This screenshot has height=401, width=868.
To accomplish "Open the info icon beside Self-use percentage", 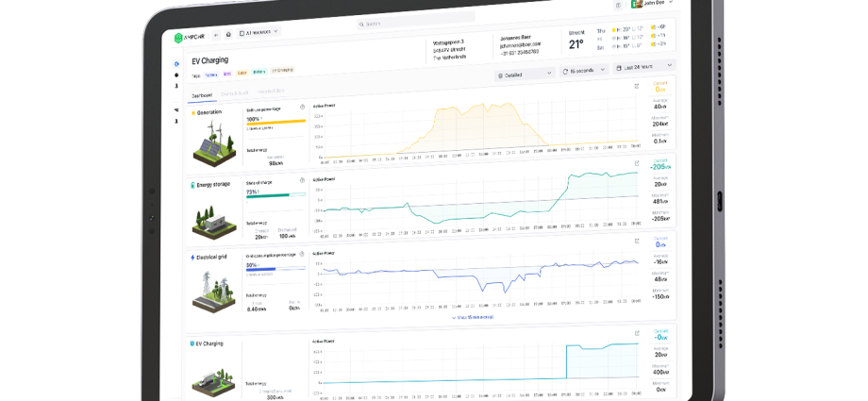I will pyautogui.click(x=302, y=107).
